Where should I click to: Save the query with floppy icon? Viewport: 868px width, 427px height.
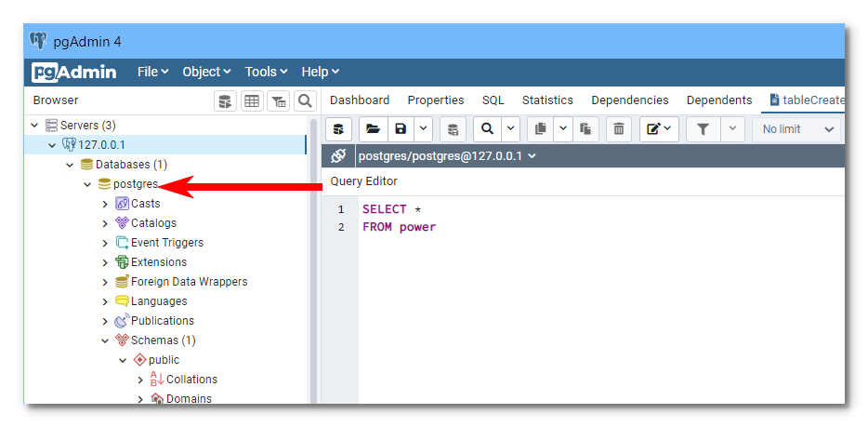pyautogui.click(x=401, y=129)
